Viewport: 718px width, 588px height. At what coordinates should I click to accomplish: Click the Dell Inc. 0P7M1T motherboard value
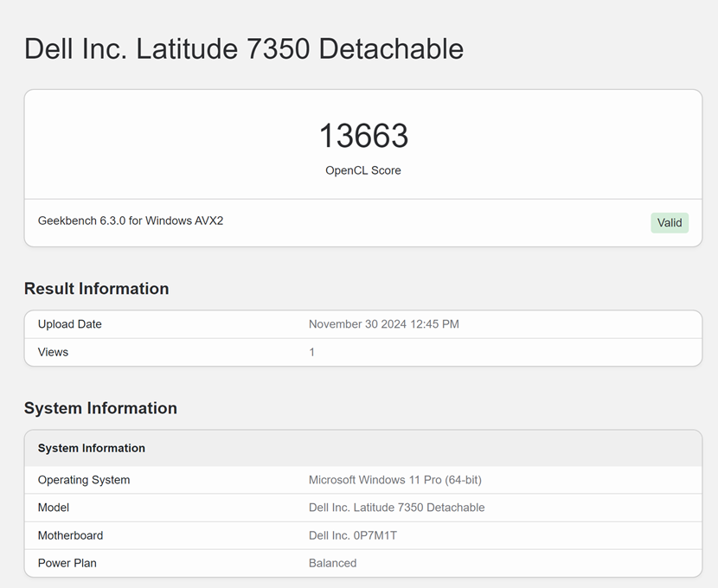click(353, 535)
